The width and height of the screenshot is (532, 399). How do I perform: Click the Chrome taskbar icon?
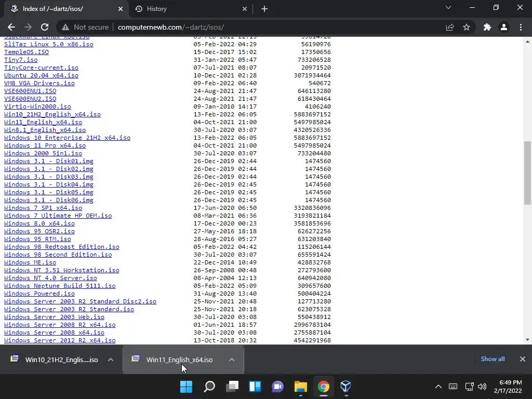pyautogui.click(x=323, y=387)
